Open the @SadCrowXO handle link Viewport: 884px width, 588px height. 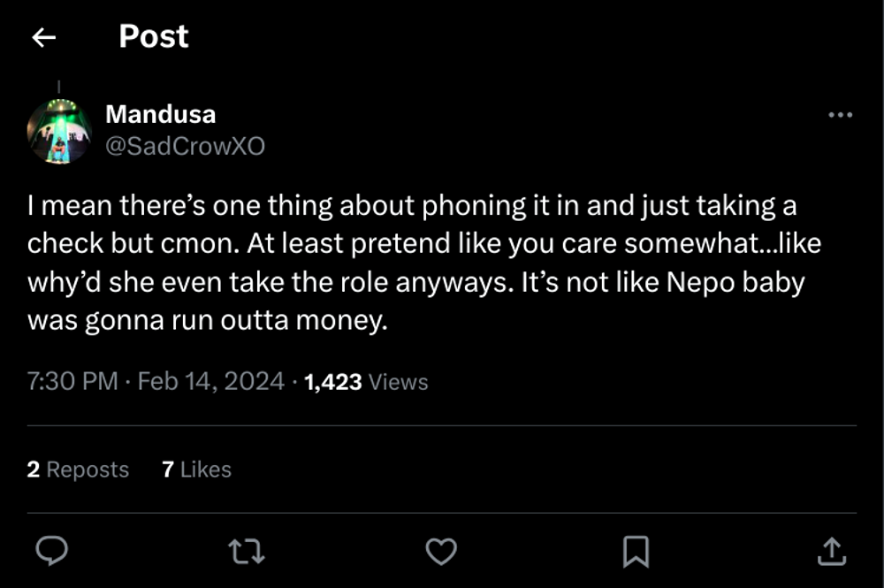click(185, 146)
